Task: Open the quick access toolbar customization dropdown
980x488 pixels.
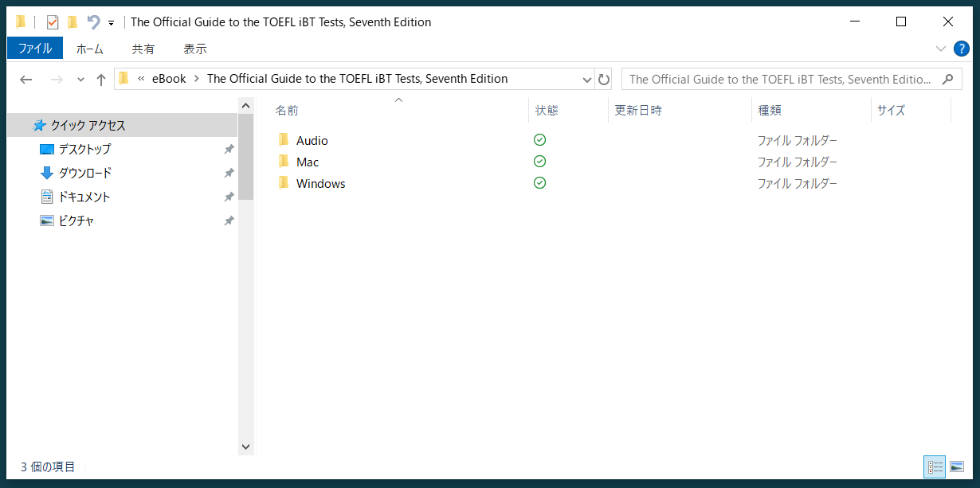Action: pyautogui.click(x=111, y=21)
